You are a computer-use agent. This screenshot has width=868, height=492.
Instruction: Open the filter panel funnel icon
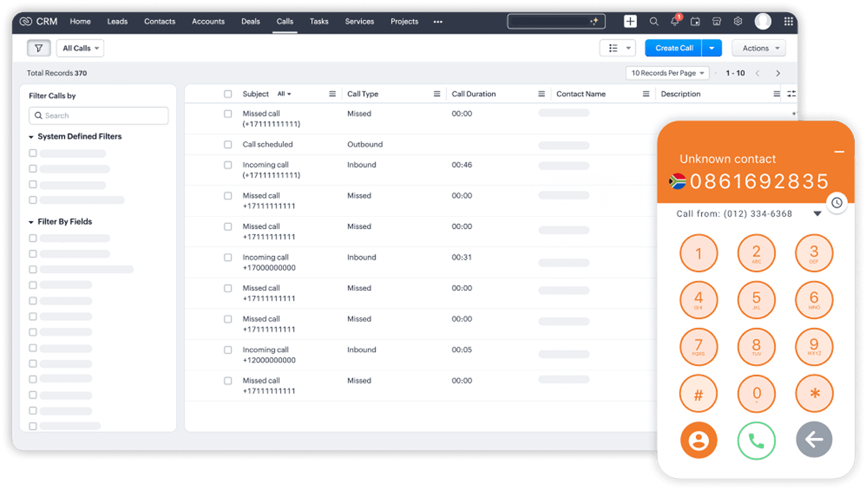click(x=38, y=48)
